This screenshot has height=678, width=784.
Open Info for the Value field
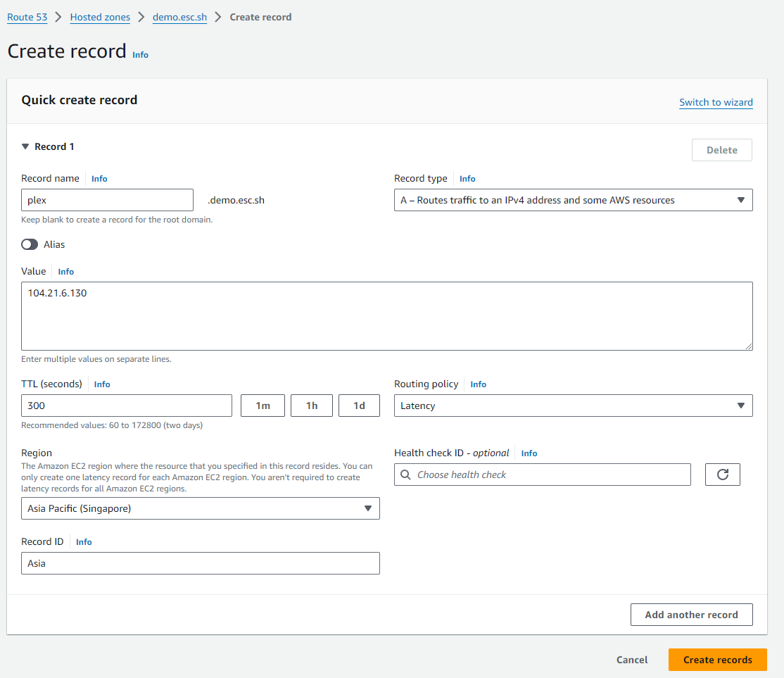[66, 272]
